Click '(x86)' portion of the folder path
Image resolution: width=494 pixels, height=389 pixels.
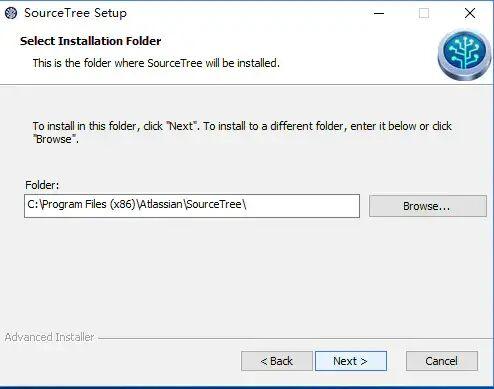pyautogui.click(x=122, y=204)
